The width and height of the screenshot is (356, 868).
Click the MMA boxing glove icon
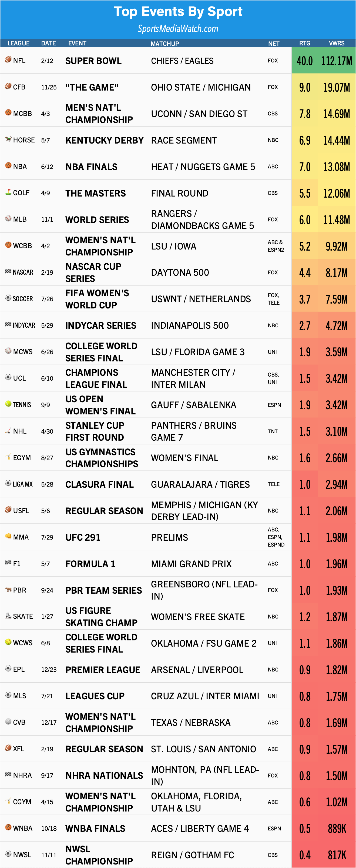pyautogui.click(x=8, y=536)
